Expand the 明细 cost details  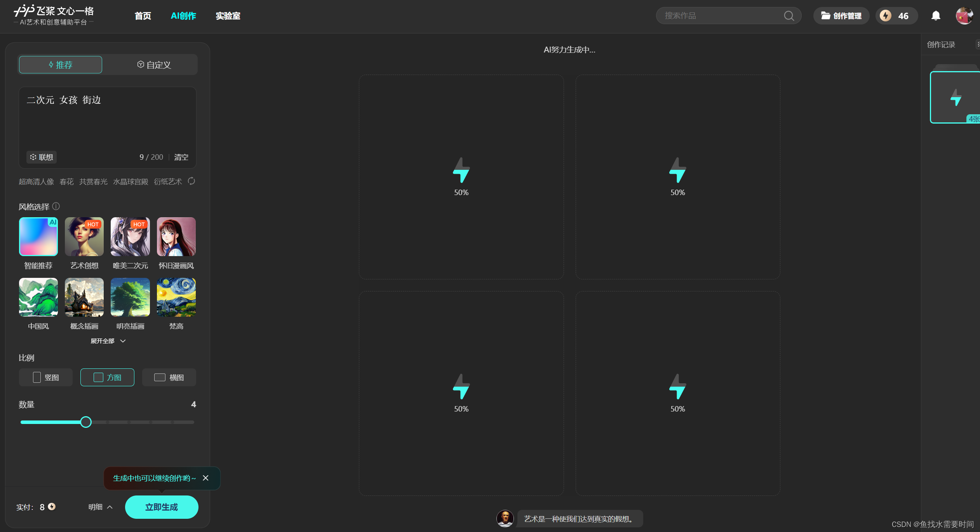click(x=100, y=507)
